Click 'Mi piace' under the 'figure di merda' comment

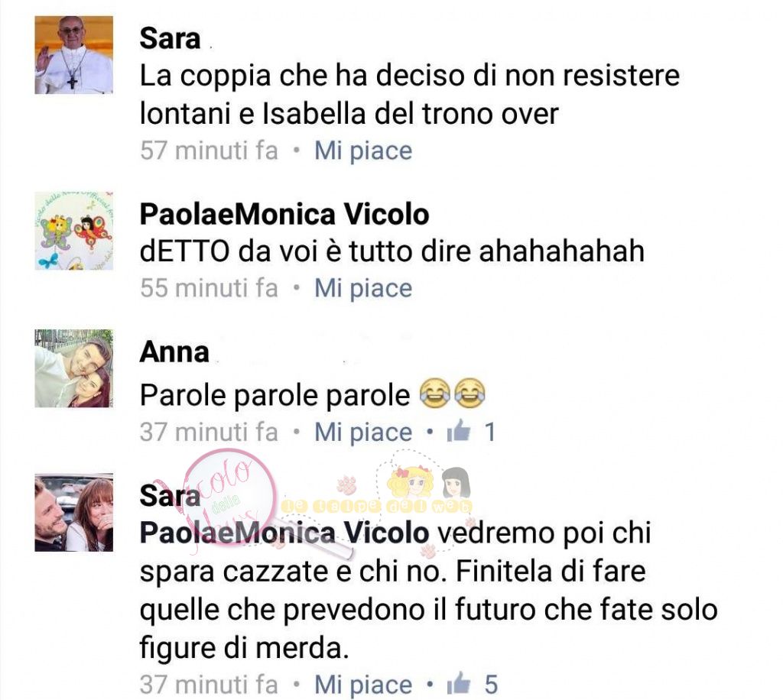click(363, 685)
